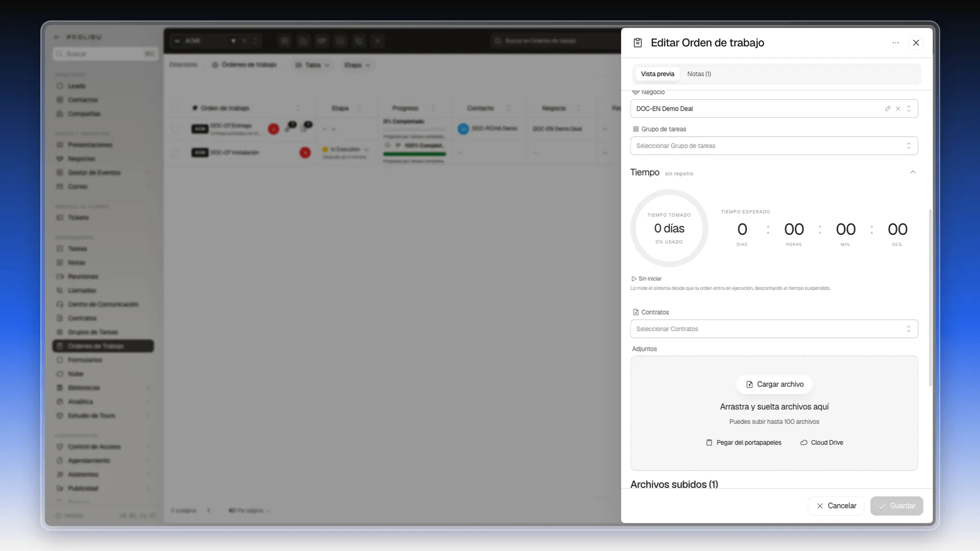The image size is (980, 551).
Task: Click the edit panel vertical scrollbar
Action: [x=930, y=297]
